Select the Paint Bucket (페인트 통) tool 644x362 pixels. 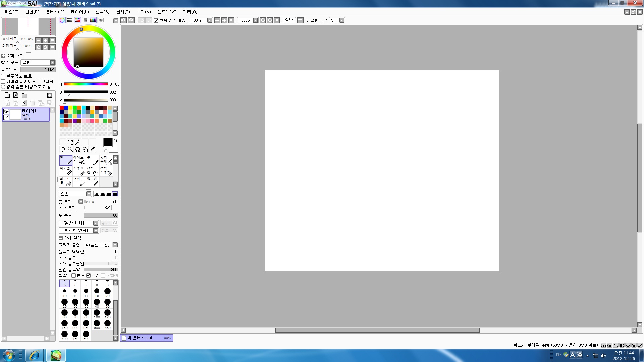(66, 182)
